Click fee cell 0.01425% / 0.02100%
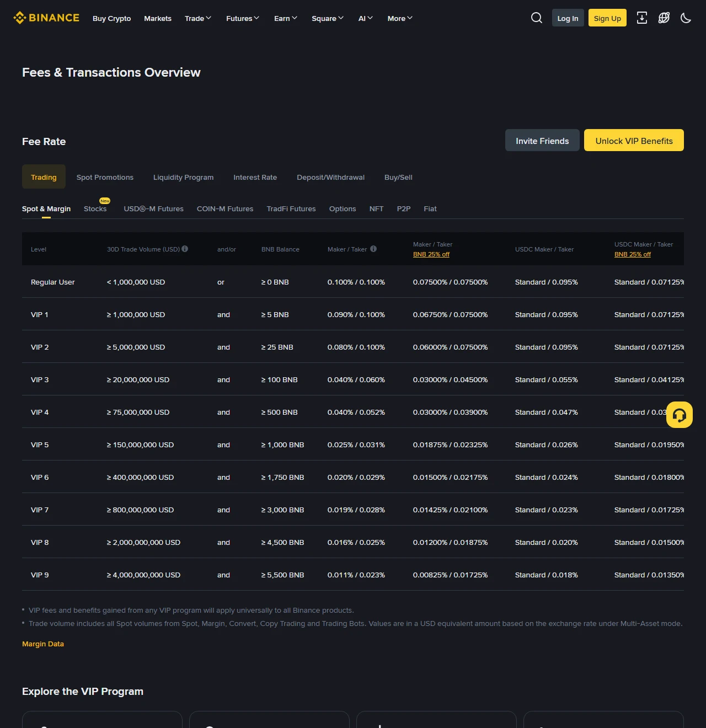The height and width of the screenshot is (728, 706). coord(450,510)
